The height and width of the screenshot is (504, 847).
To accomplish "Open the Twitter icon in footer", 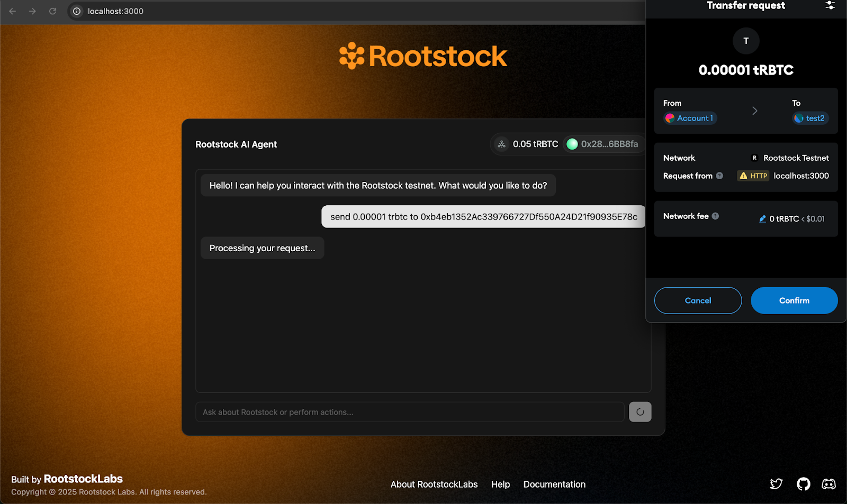I will pos(776,484).
